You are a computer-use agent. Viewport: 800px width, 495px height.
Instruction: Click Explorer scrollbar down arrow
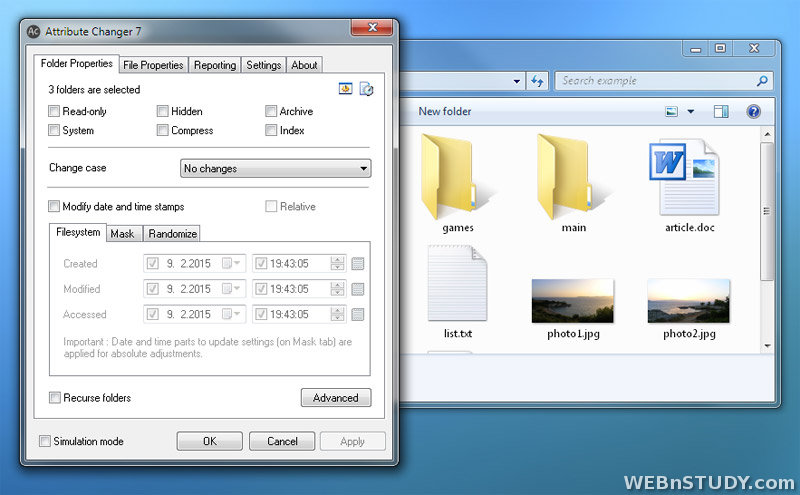[x=767, y=345]
